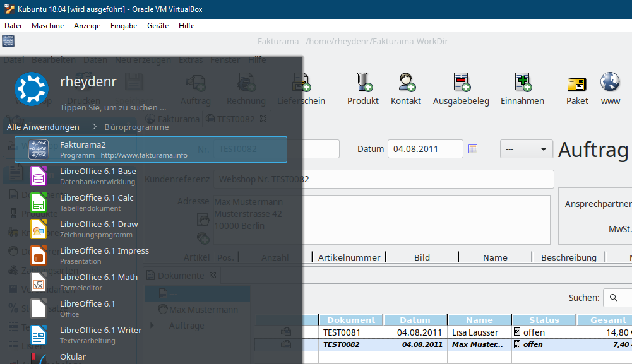Go back to Alle Anwendungen

click(x=43, y=127)
